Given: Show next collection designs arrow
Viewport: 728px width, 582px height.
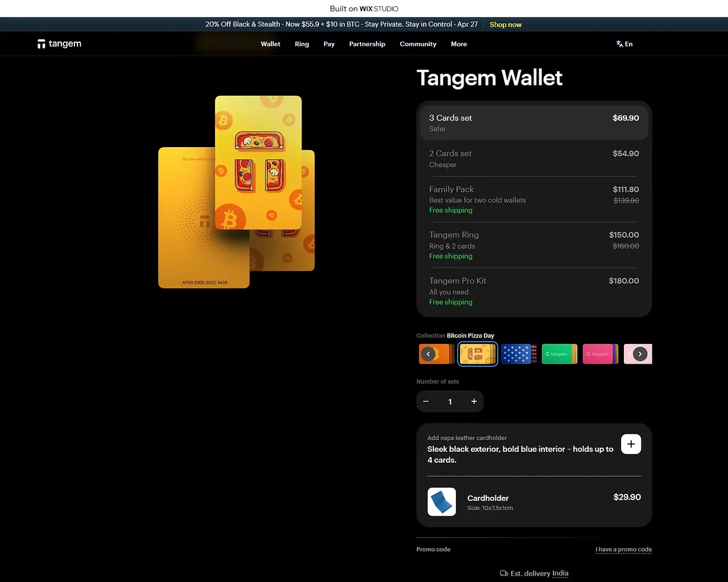Looking at the screenshot, I should [x=640, y=354].
